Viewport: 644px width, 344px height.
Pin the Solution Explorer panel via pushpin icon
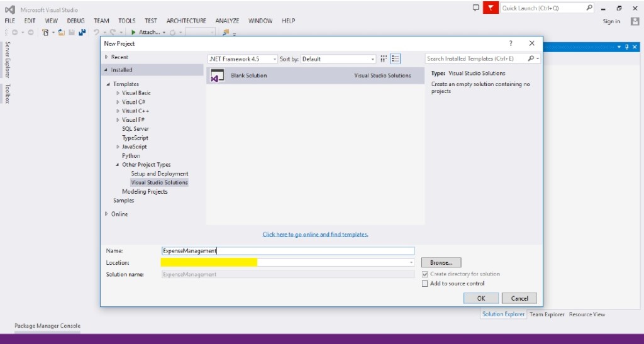[x=627, y=47]
